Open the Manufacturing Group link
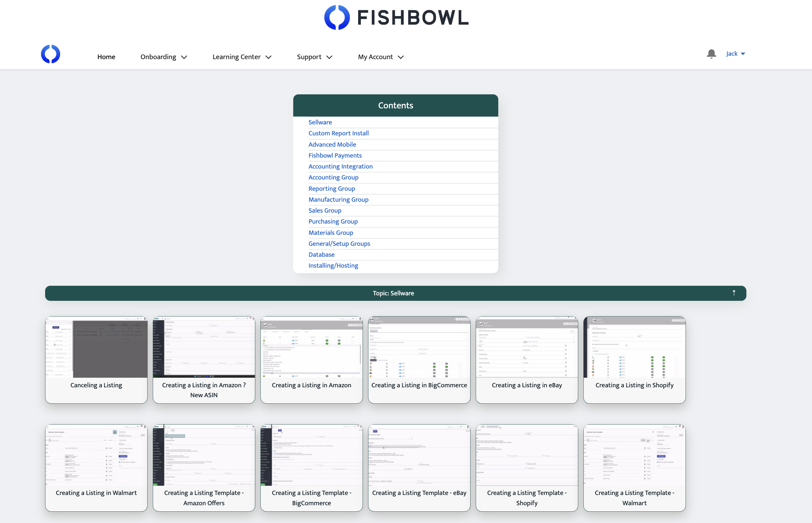812x523 pixels. click(x=338, y=199)
